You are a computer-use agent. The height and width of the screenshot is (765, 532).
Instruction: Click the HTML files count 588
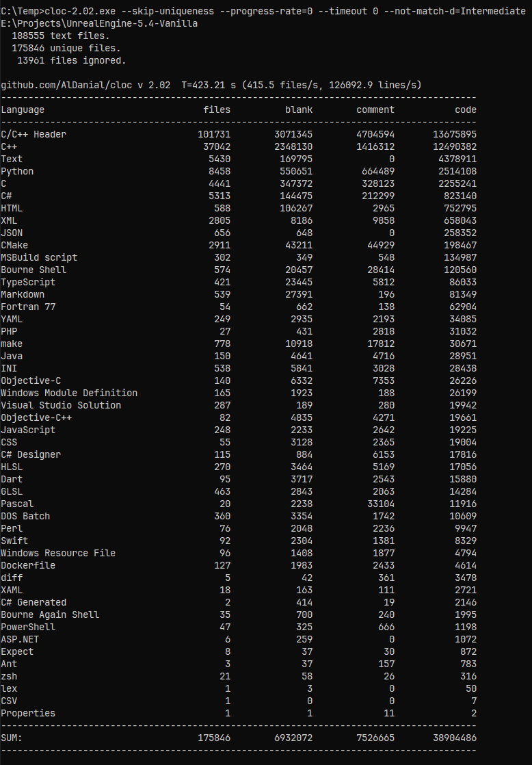click(x=222, y=208)
